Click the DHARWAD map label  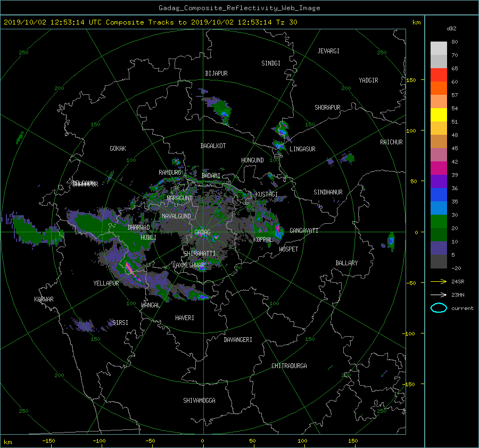138,227
